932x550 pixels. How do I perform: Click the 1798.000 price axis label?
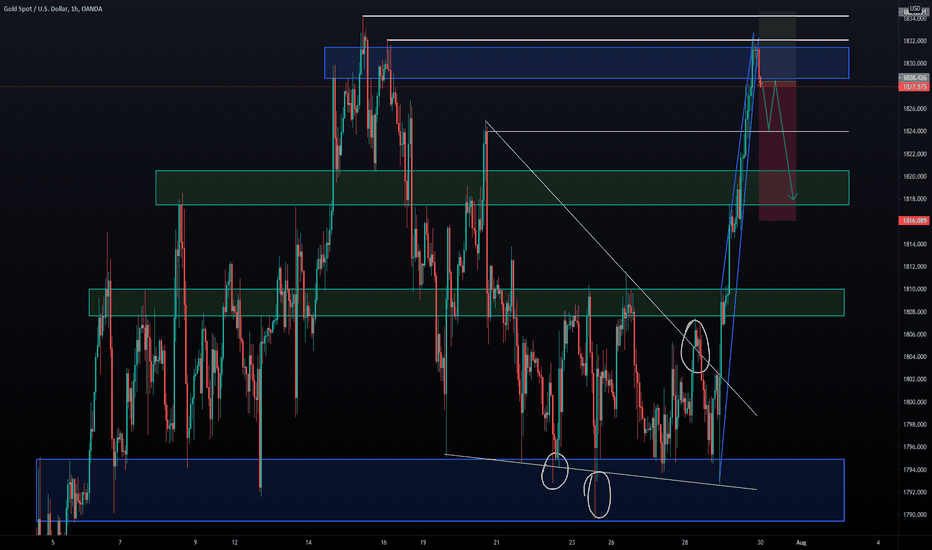(x=915, y=425)
